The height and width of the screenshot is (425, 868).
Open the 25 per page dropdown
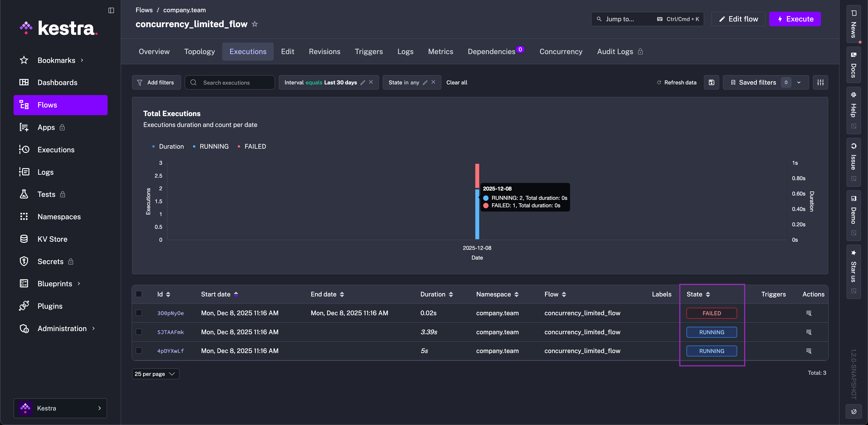click(155, 374)
